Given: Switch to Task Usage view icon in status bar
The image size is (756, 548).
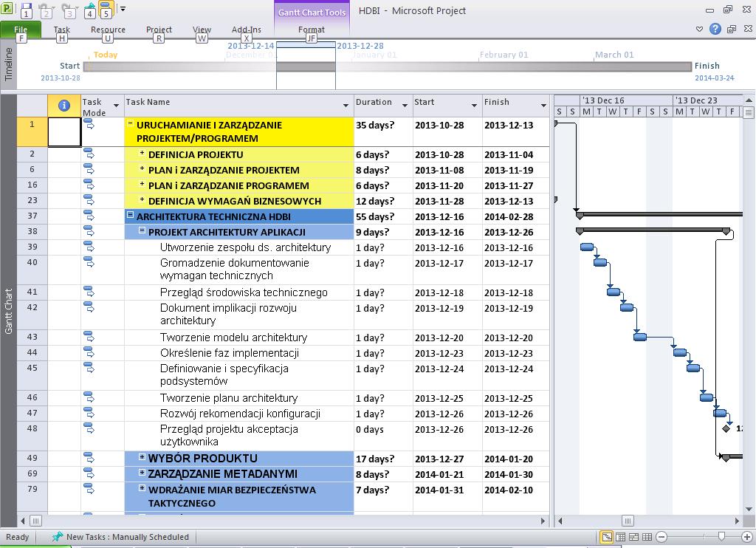Looking at the screenshot, I should (620, 537).
